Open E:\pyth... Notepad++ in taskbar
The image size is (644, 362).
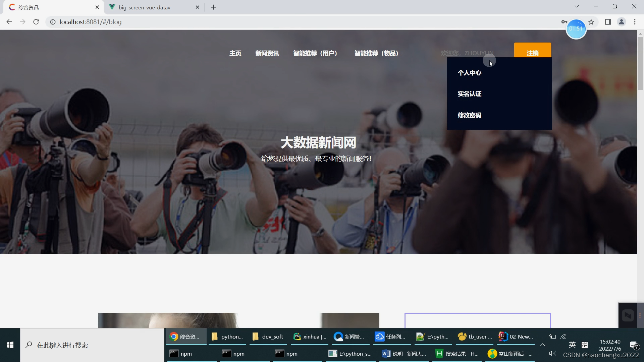(x=433, y=337)
